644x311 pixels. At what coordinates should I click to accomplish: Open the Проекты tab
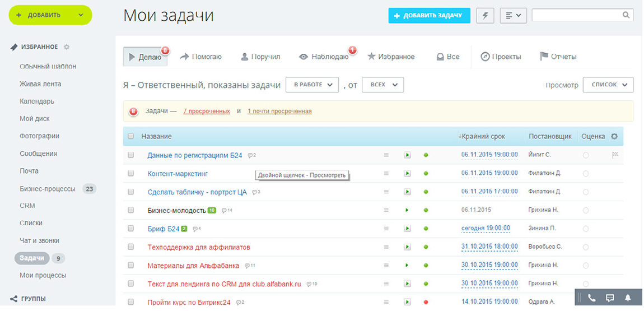click(x=501, y=57)
